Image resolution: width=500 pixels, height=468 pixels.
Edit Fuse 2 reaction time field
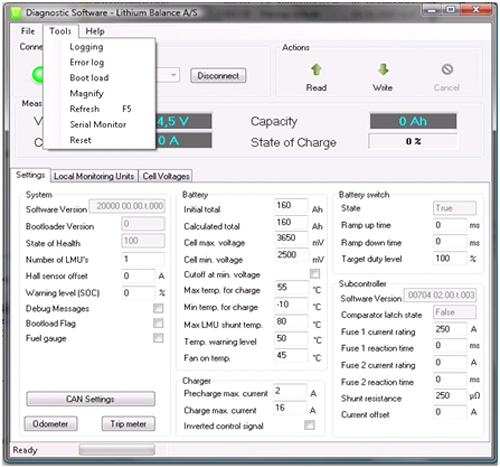[x=450, y=380]
